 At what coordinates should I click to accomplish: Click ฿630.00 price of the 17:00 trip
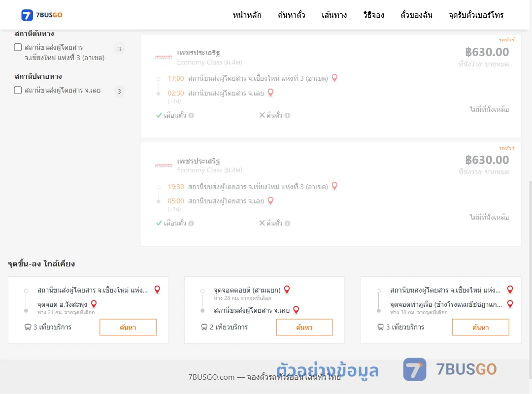pos(487,52)
